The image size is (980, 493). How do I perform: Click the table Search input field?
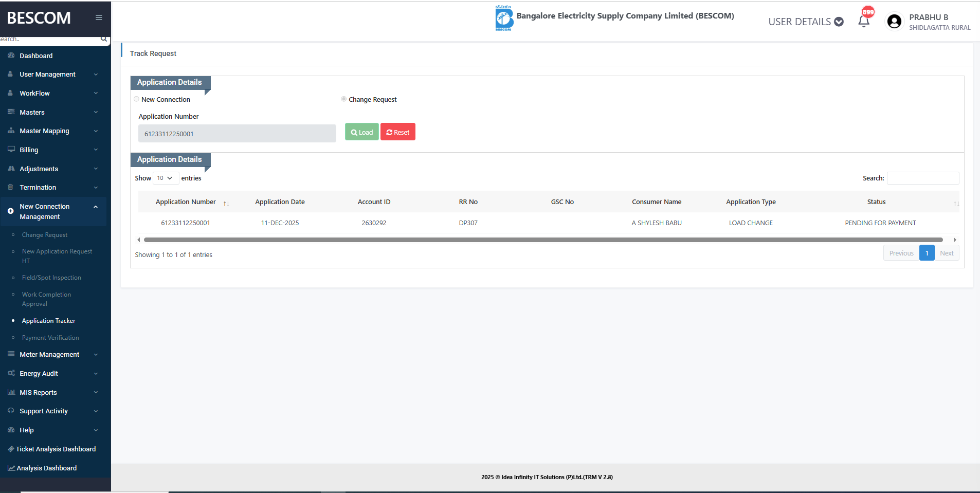click(x=922, y=178)
